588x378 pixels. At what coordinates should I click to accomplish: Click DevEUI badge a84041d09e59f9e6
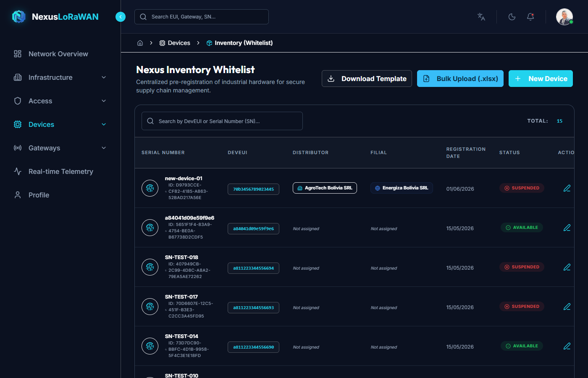pyautogui.click(x=253, y=228)
